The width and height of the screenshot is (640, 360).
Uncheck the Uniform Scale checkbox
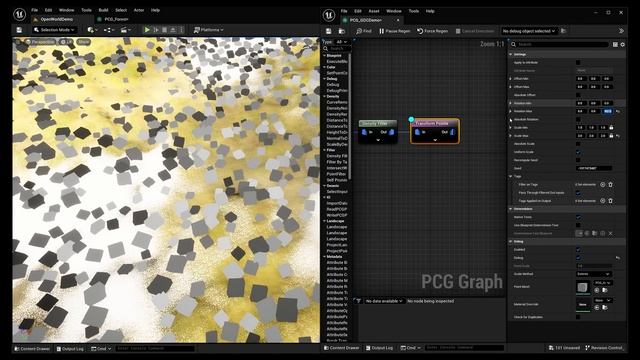point(578,152)
